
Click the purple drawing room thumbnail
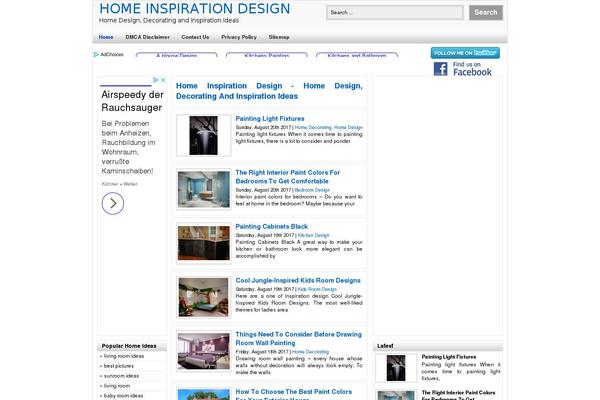204,351
